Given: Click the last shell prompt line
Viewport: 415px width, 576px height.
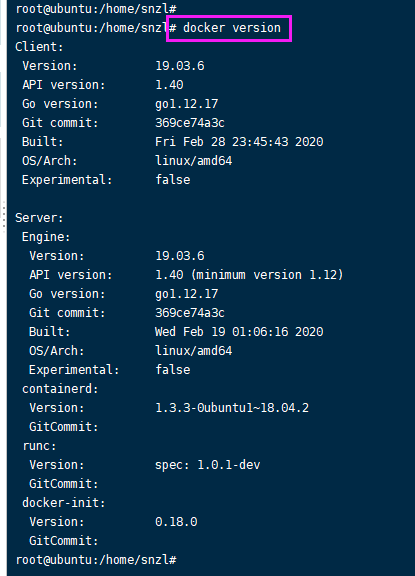Looking at the screenshot, I should click(96, 560).
